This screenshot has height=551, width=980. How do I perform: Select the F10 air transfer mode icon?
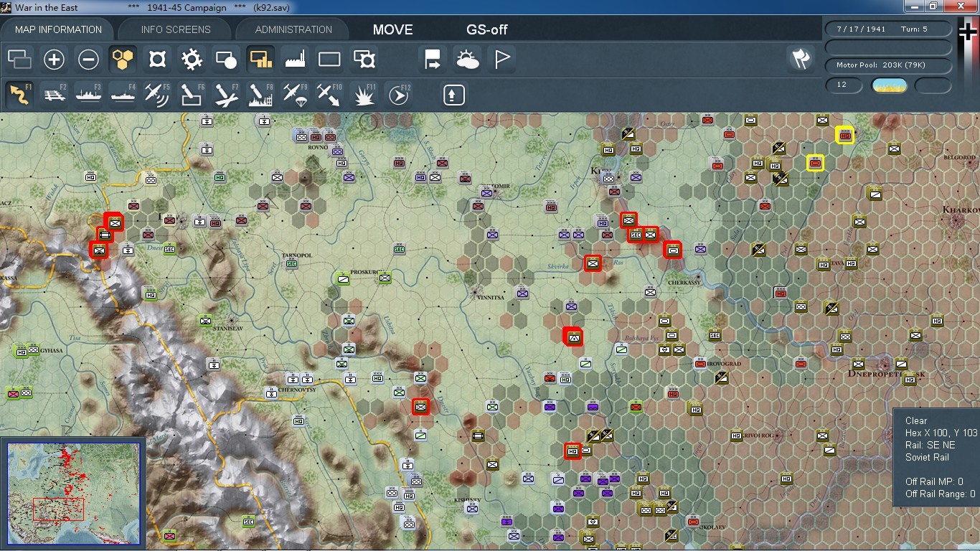coord(329,95)
